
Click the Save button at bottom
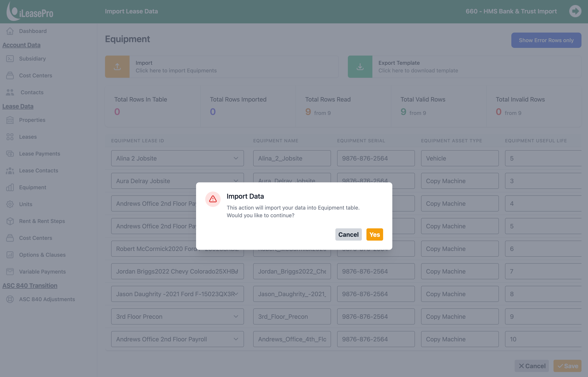pyautogui.click(x=567, y=366)
